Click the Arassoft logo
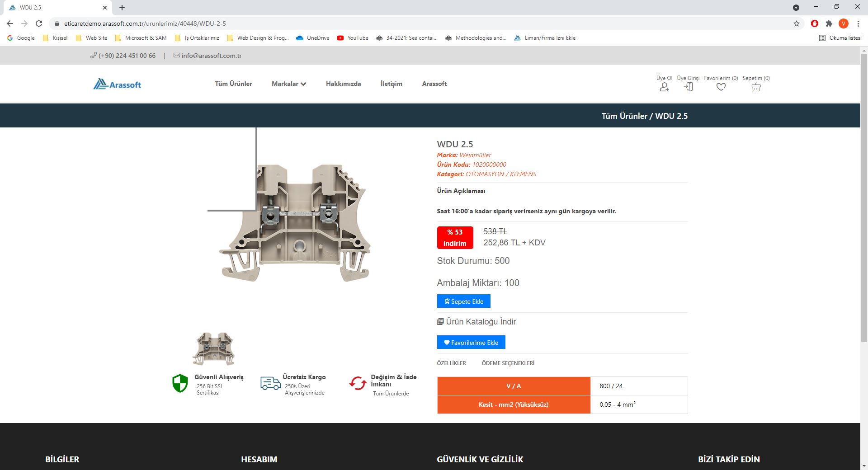 [x=117, y=84]
